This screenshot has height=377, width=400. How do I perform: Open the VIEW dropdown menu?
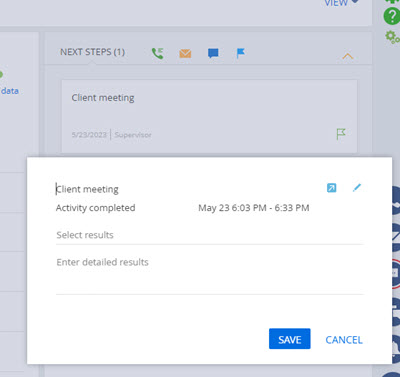coord(342,3)
